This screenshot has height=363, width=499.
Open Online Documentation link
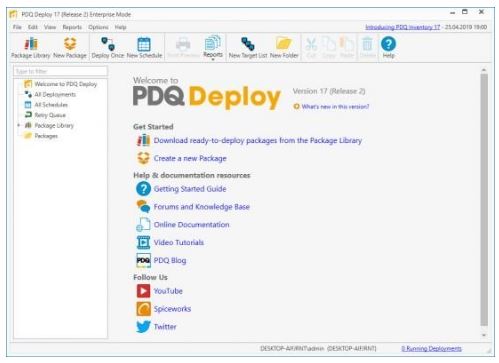coord(191,225)
